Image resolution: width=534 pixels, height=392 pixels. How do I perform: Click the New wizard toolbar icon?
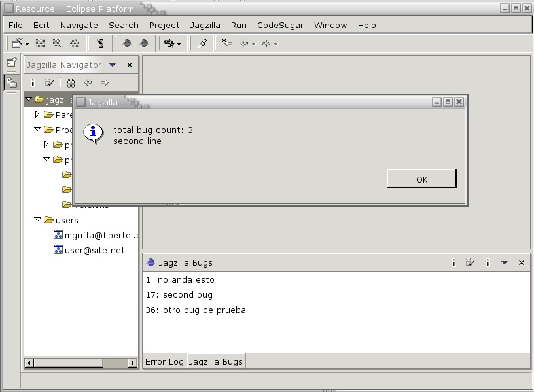17,43
